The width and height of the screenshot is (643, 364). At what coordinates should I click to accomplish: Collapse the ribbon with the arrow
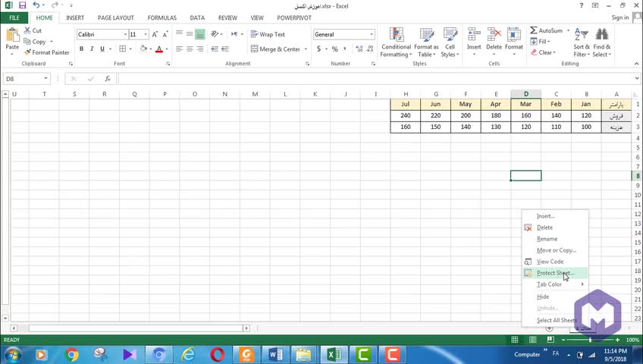pos(636,64)
